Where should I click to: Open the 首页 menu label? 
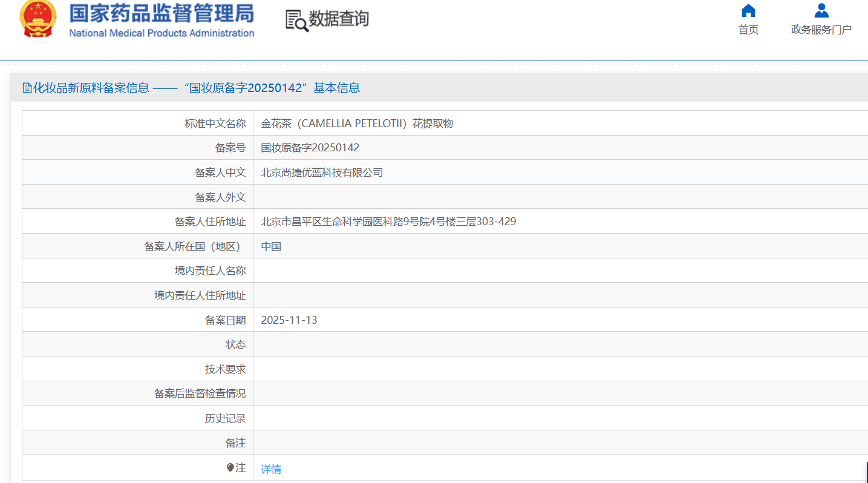(x=748, y=30)
